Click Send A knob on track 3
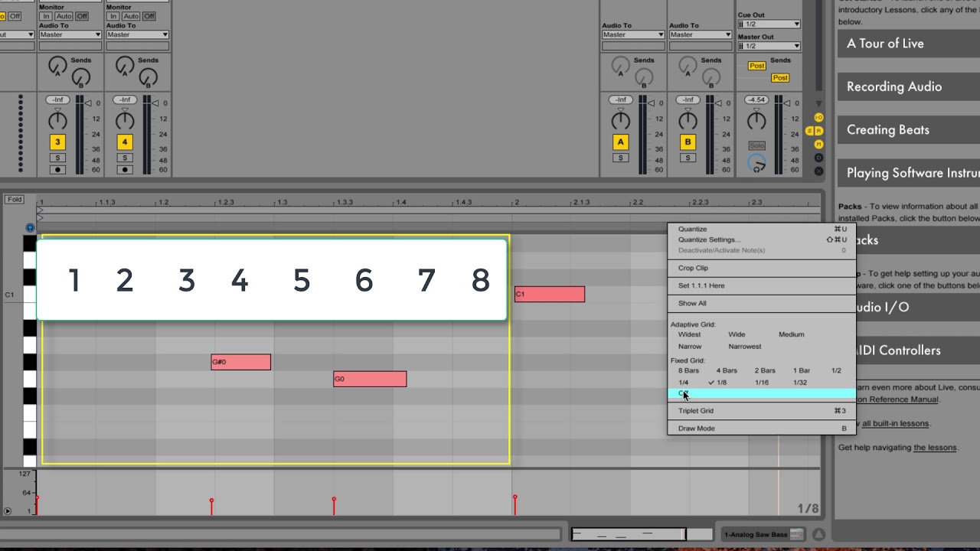Screen dimensions: 980x551 tap(57, 66)
